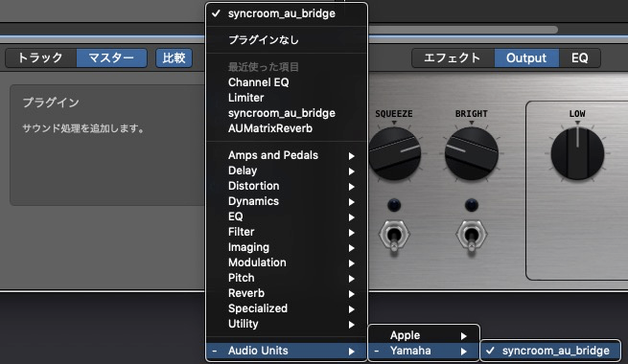
Task: Switch to トラック tab
Action: 41,58
